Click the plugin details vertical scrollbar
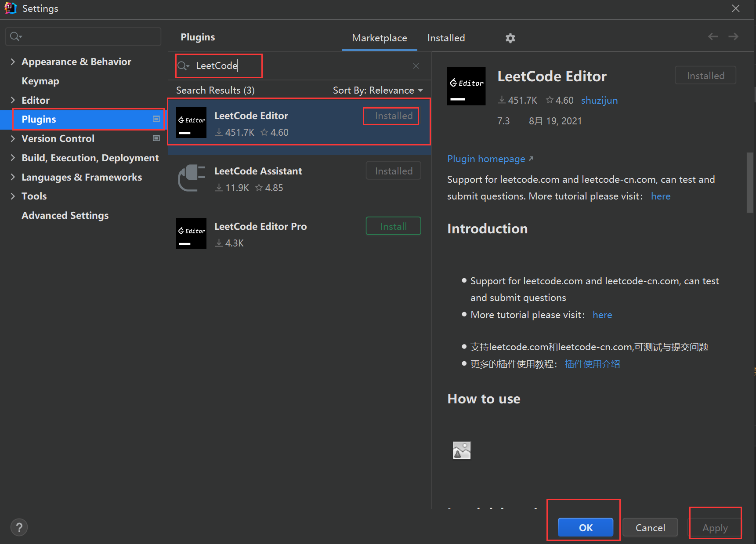The image size is (756, 544). tap(750, 182)
